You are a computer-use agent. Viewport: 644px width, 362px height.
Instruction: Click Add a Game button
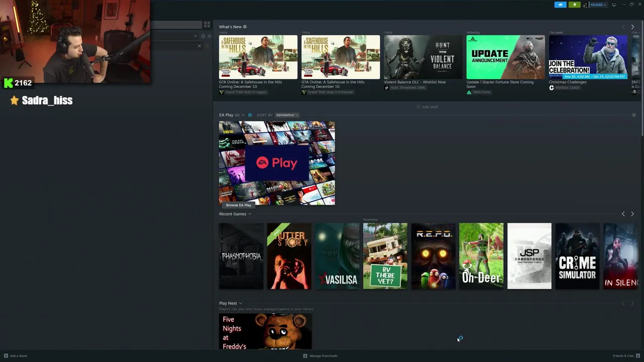[x=16, y=356]
